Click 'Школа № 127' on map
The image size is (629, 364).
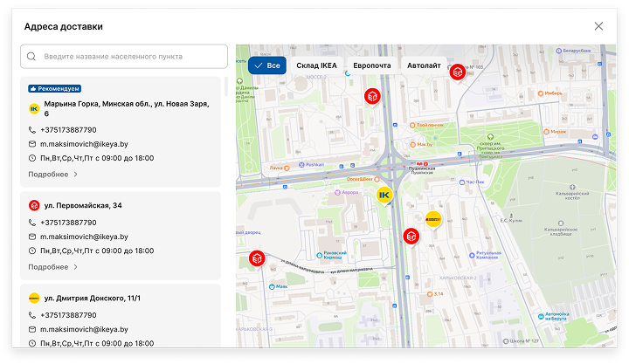[521, 341]
